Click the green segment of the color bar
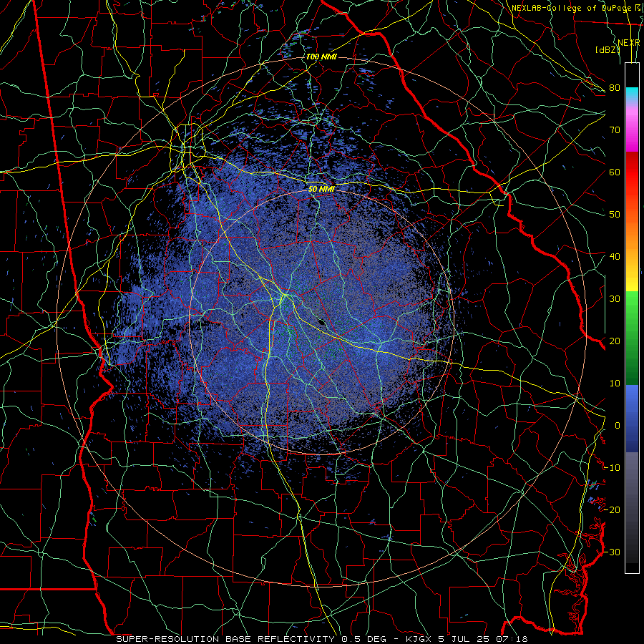The height and width of the screenshot is (644, 644). point(632,338)
